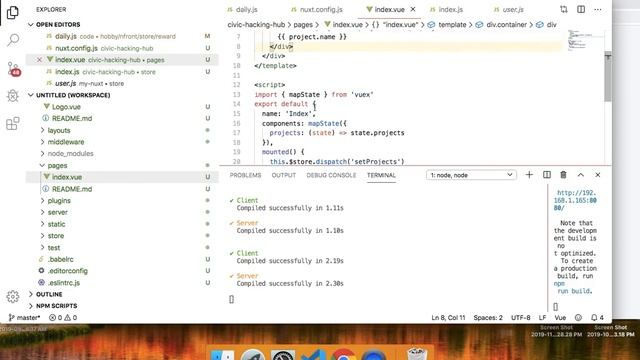Expand the store folder

click(x=56, y=236)
